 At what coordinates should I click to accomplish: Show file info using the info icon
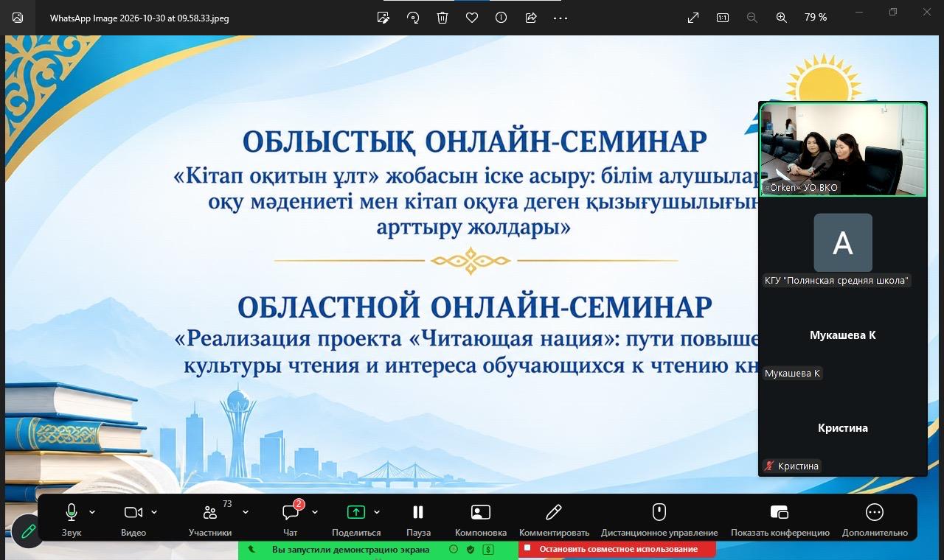tap(502, 18)
